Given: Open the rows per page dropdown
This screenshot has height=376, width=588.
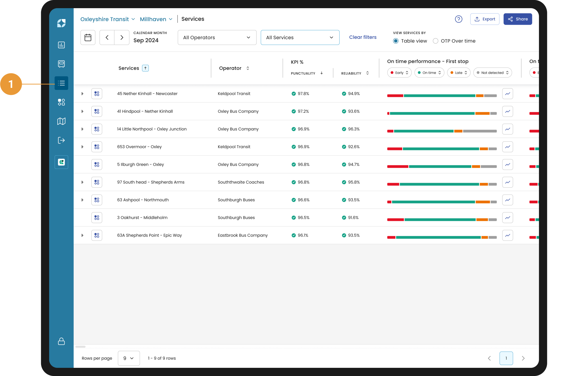Looking at the screenshot, I should [x=129, y=358].
